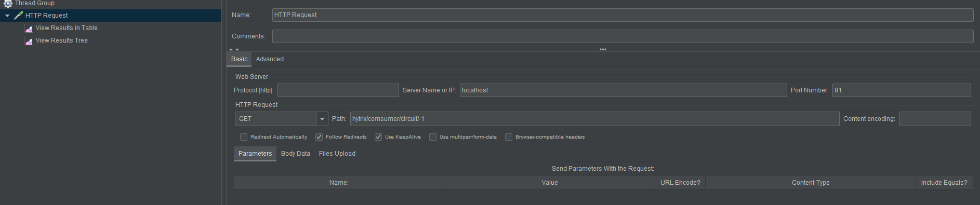The width and height of the screenshot is (980, 205).
Task: Switch to the Advanced tab
Action: pyautogui.click(x=270, y=59)
